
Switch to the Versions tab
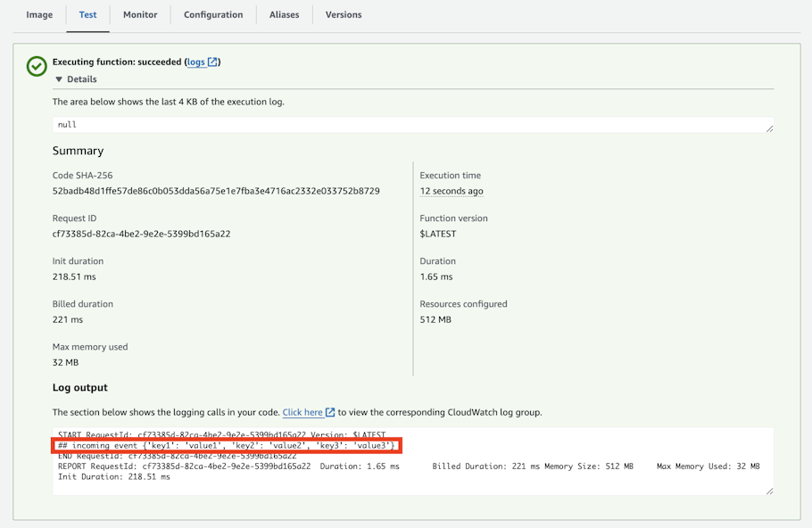[344, 14]
